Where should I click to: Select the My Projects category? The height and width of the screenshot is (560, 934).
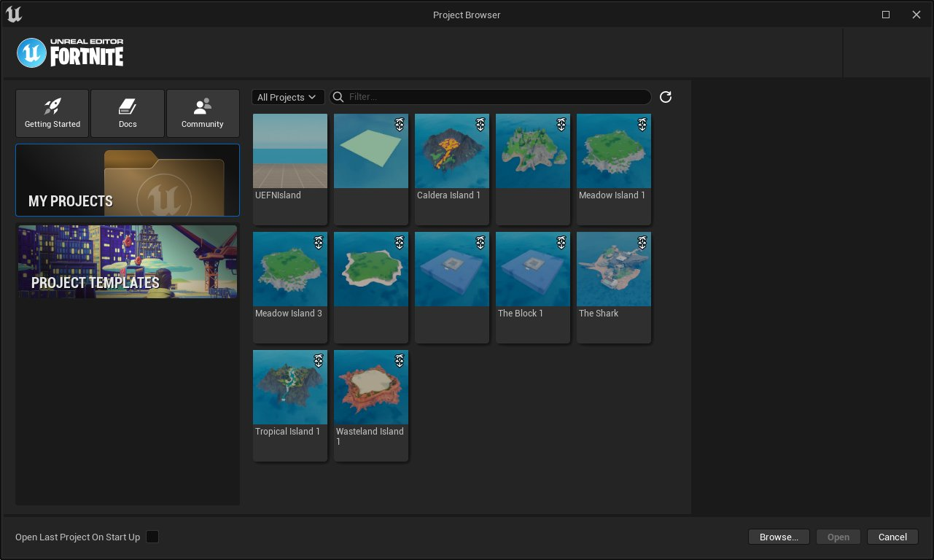128,180
